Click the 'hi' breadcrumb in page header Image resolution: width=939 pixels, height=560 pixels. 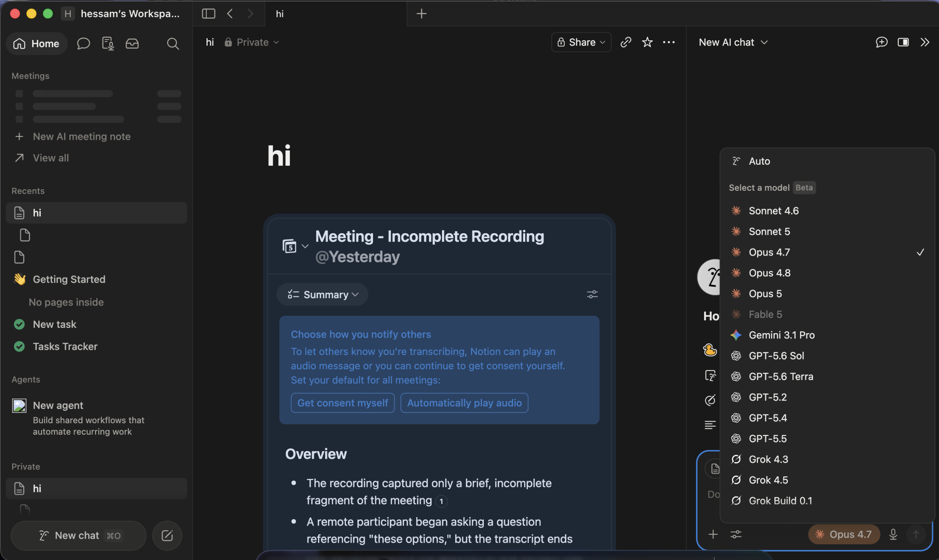[210, 42]
